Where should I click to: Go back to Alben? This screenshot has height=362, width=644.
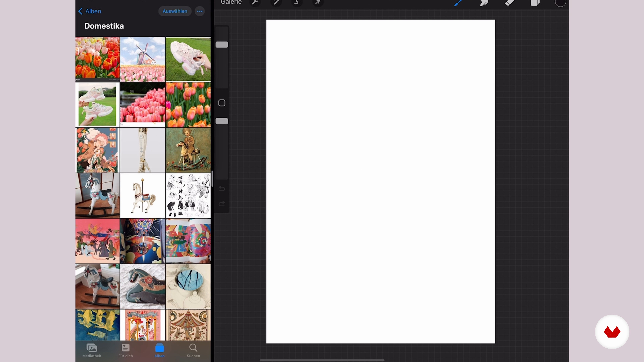coord(90,11)
